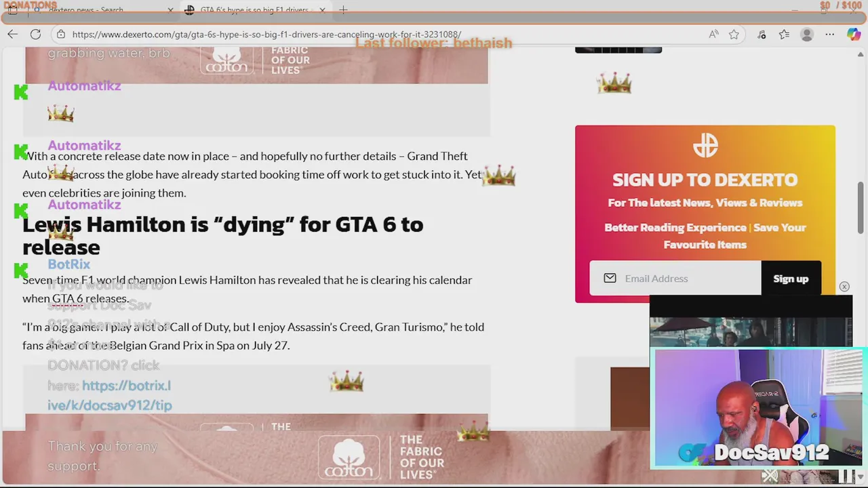
Task: Click the Dexerto logo in signup box
Action: tap(705, 145)
